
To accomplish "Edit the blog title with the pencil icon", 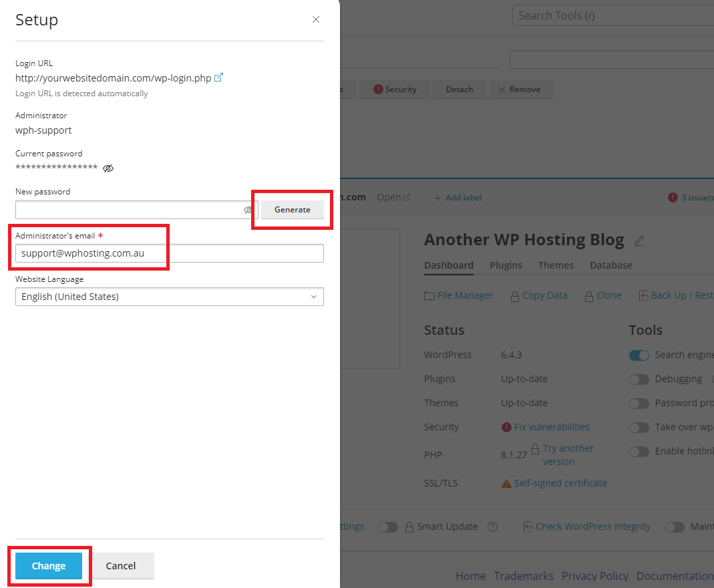I will pyautogui.click(x=639, y=241).
